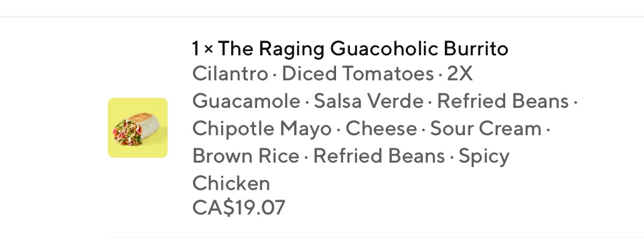Select the CA$19.07 price text
The width and height of the screenshot is (644, 238).
click(x=239, y=207)
